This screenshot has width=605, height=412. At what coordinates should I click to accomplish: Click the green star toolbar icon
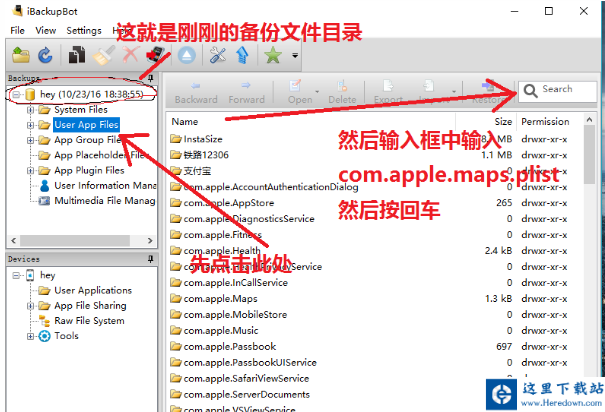pos(273,55)
